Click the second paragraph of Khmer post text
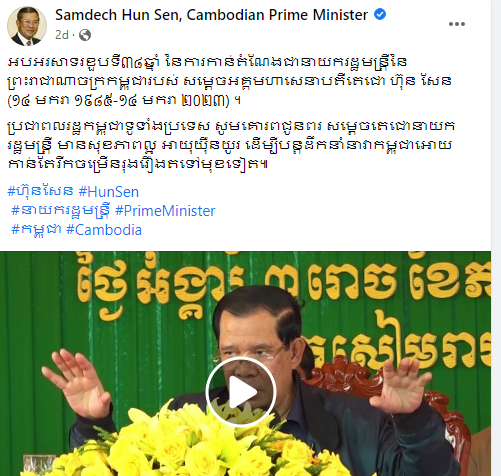This screenshot has height=476, width=501. [231, 145]
